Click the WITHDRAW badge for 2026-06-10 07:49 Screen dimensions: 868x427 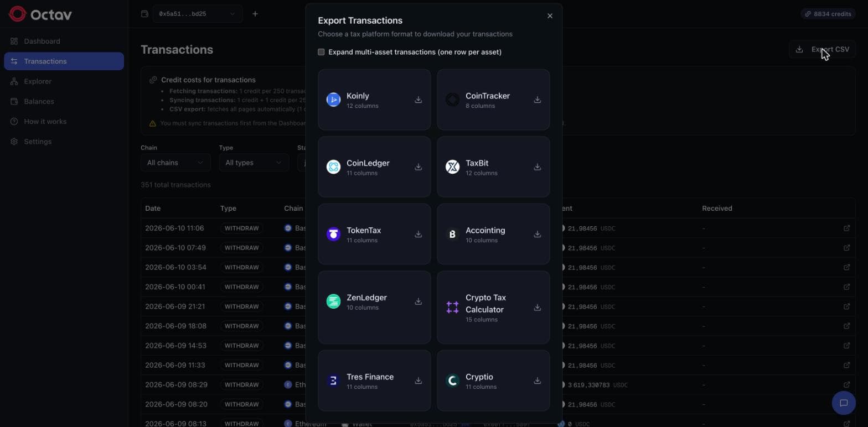(x=241, y=248)
